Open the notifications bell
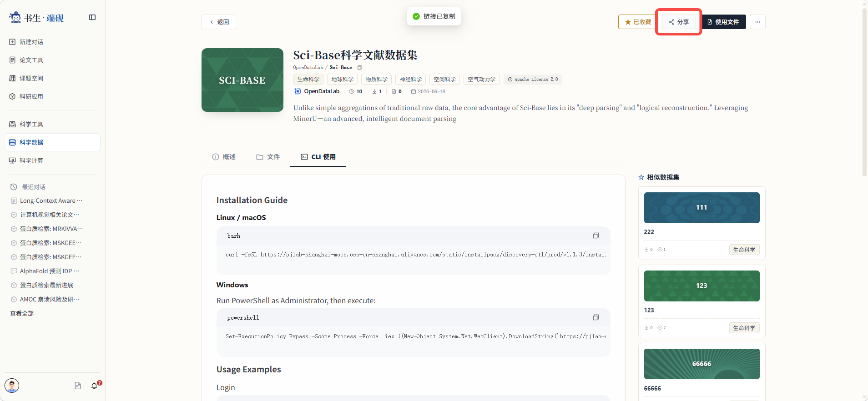 (95, 386)
